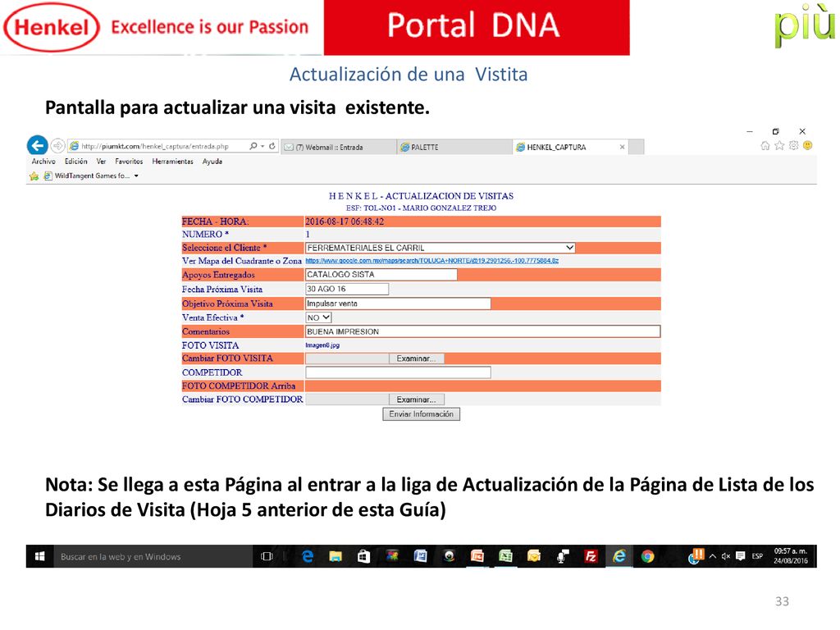Open the Edición menu
The image size is (840, 630).
[76, 162]
